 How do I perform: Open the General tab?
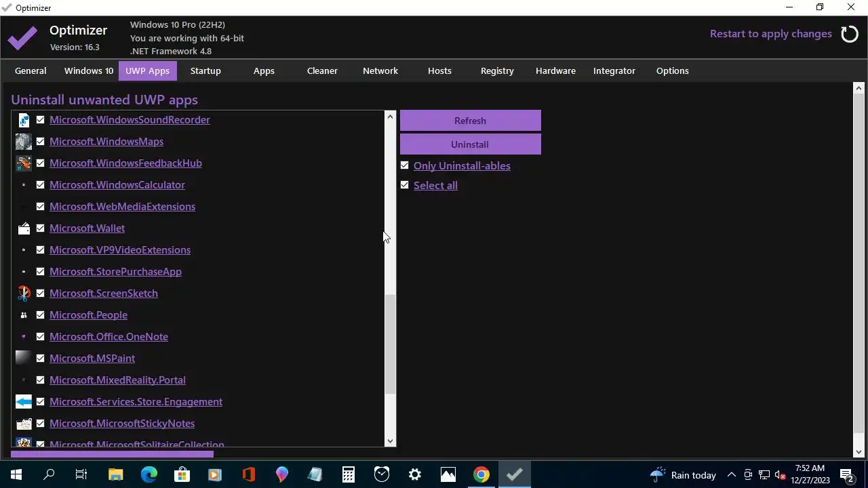click(31, 70)
